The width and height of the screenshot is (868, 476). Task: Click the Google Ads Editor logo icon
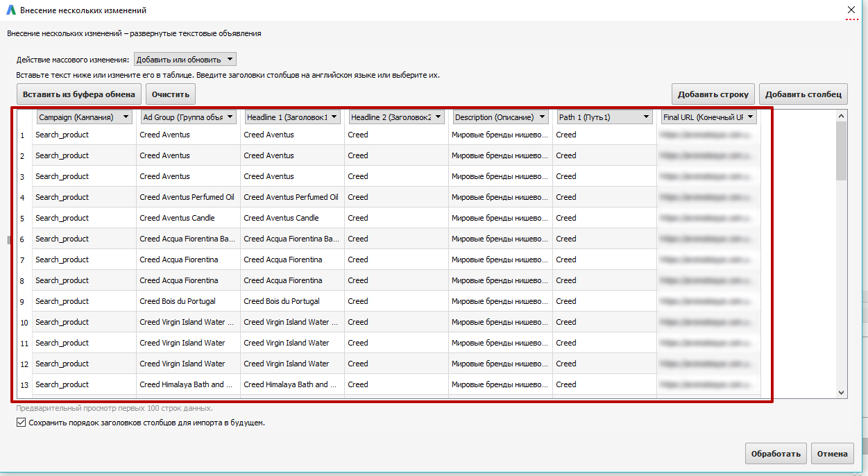(x=11, y=10)
